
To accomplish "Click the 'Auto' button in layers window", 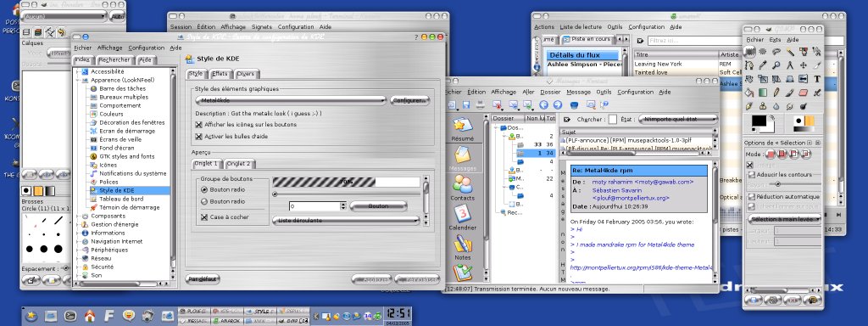I will (117, 17).
